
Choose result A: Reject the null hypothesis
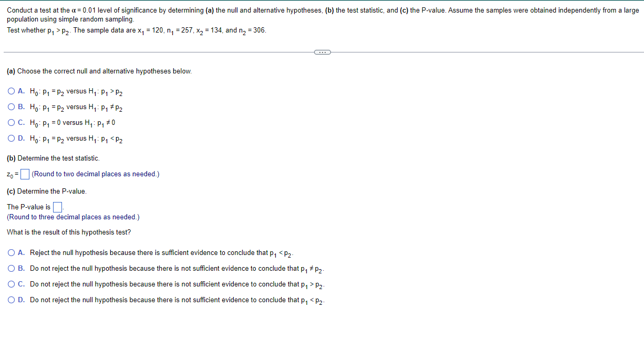(x=12, y=253)
